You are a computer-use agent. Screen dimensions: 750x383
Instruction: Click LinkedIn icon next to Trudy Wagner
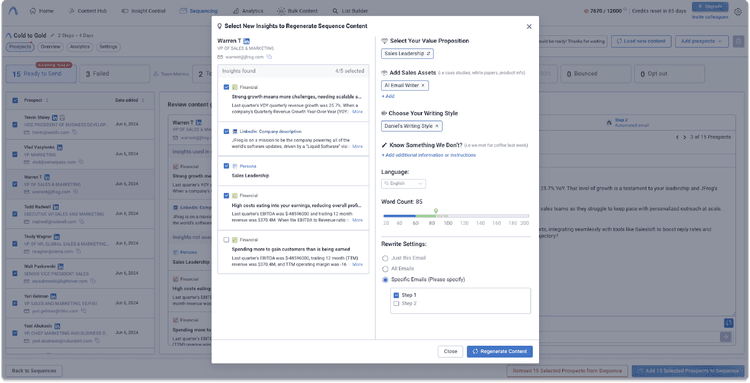57,237
